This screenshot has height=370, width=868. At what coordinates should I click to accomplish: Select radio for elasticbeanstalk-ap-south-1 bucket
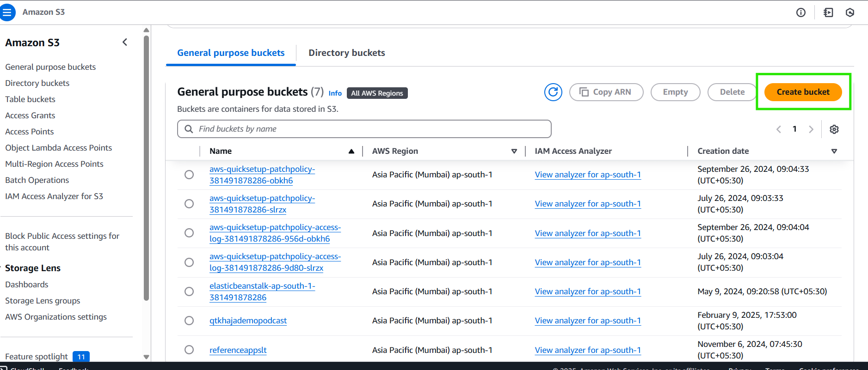pyautogui.click(x=189, y=291)
